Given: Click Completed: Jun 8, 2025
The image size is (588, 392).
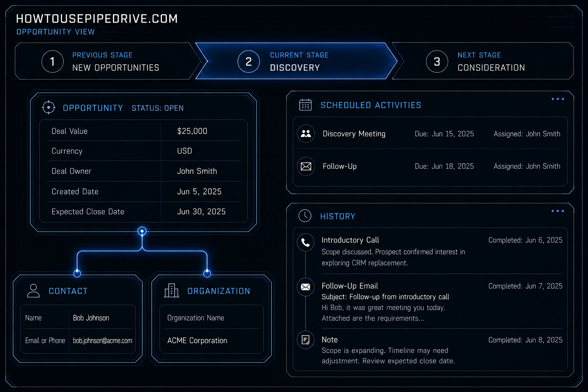Looking at the screenshot, I should [x=525, y=340].
